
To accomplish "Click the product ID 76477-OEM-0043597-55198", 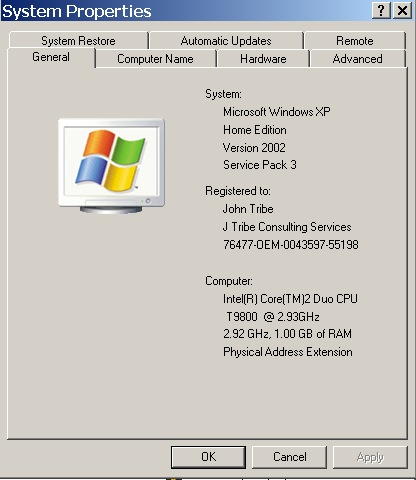I will (291, 245).
